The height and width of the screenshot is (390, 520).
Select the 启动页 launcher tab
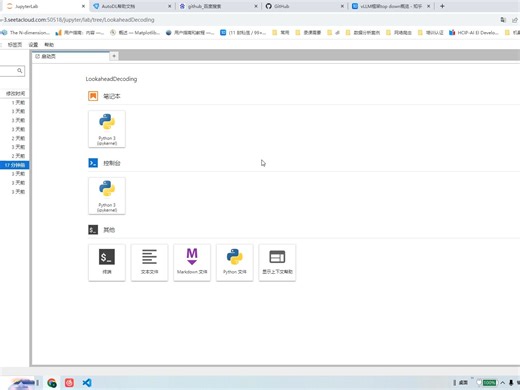point(70,56)
